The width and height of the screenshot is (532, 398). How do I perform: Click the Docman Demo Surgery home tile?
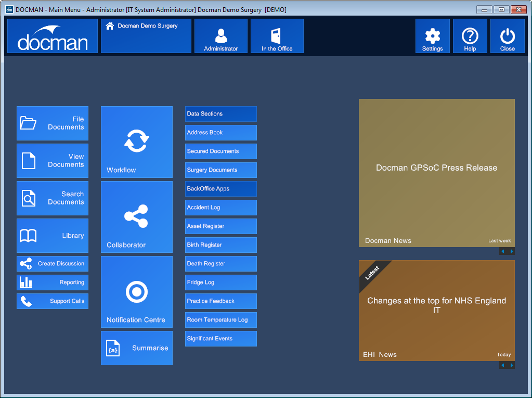[x=146, y=36]
